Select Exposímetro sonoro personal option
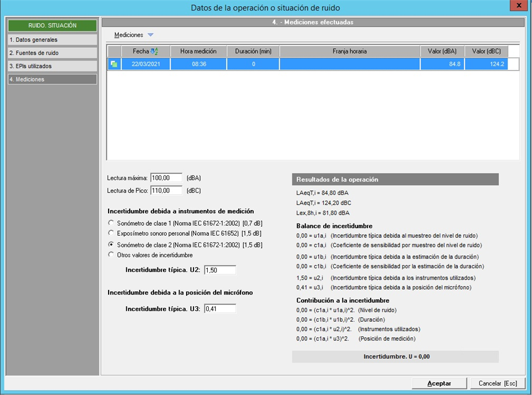The height and width of the screenshot is (395, 532). [x=111, y=233]
